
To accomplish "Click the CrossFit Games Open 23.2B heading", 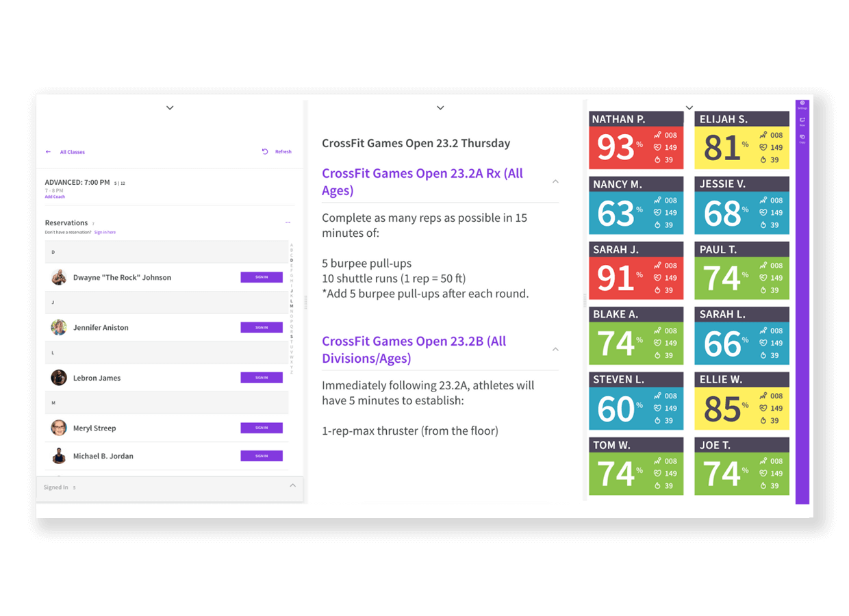I will click(414, 349).
